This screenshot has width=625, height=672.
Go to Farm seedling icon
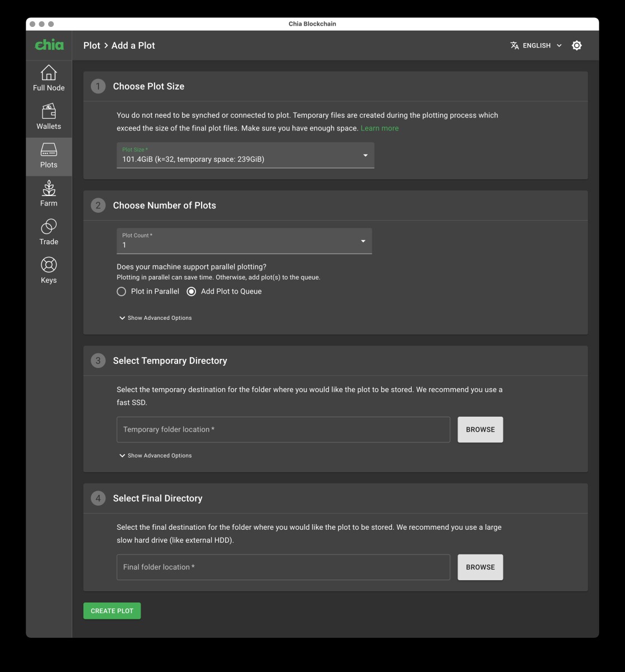coord(49,188)
